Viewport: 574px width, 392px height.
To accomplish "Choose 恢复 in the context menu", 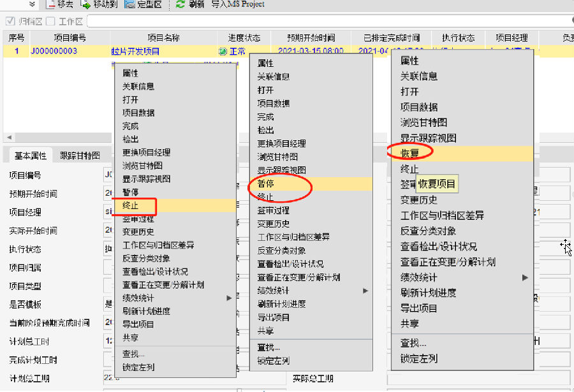I will click(462, 154).
